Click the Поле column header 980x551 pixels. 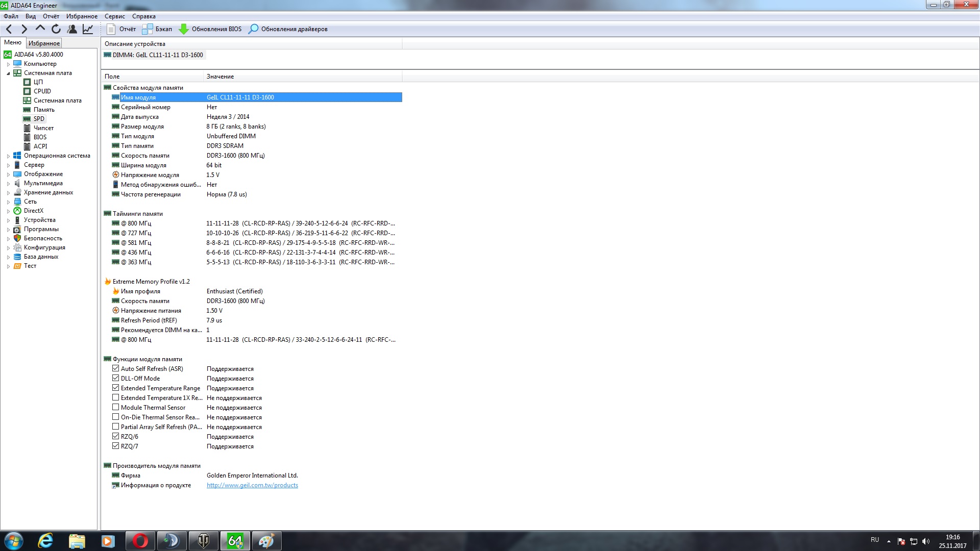click(152, 77)
